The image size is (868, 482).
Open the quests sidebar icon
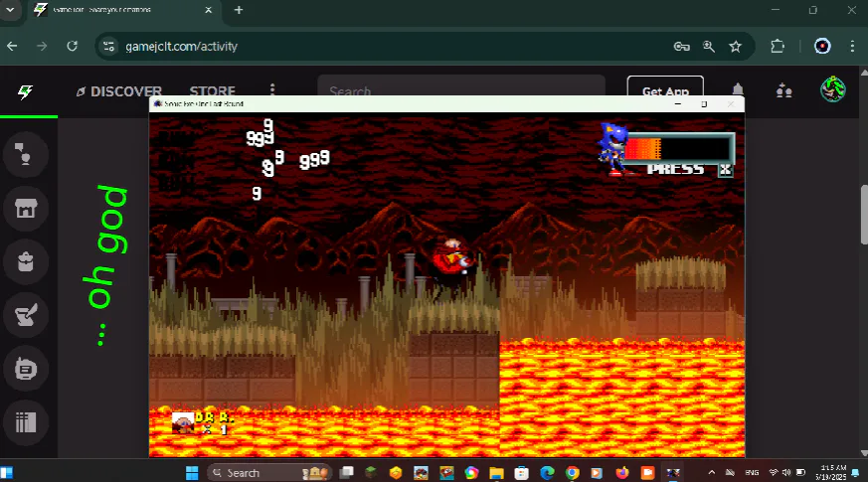coord(26,315)
